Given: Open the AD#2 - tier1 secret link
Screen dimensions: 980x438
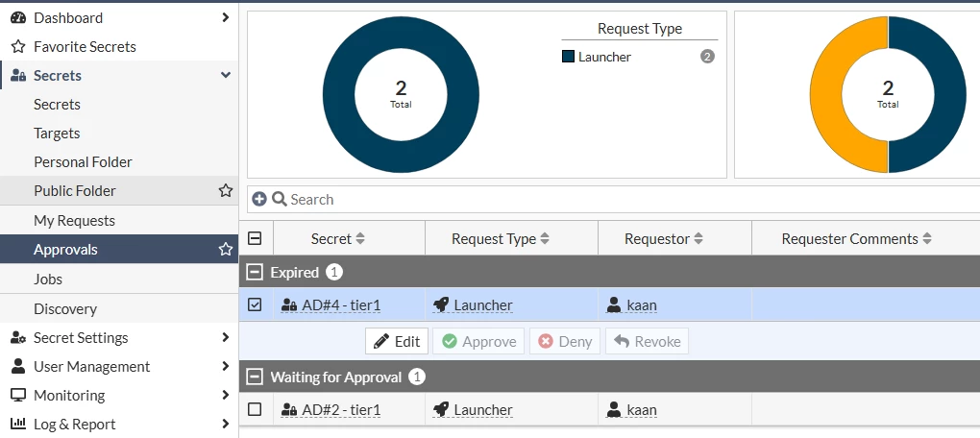Looking at the screenshot, I should pos(341,410).
